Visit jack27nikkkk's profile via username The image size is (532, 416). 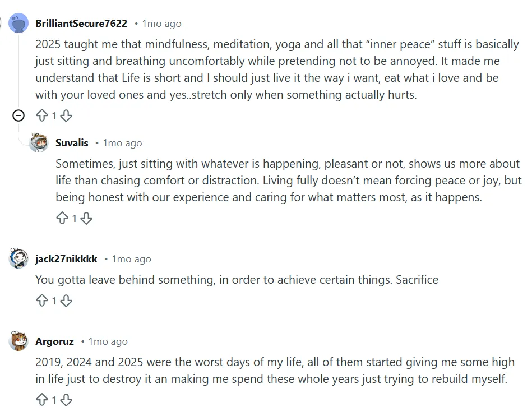(x=66, y=259)
